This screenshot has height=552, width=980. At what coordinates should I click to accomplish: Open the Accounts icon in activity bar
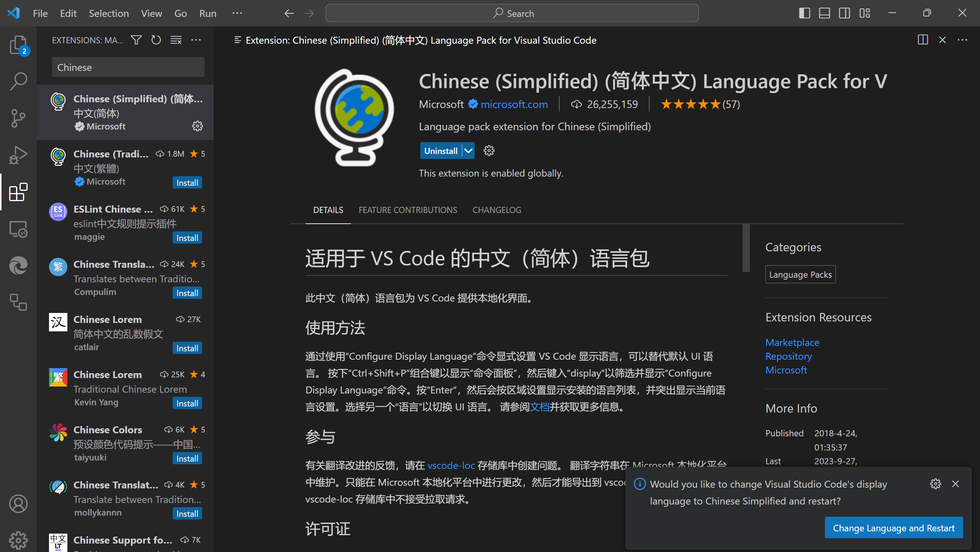pyautogui.click(x=18, y=503)
